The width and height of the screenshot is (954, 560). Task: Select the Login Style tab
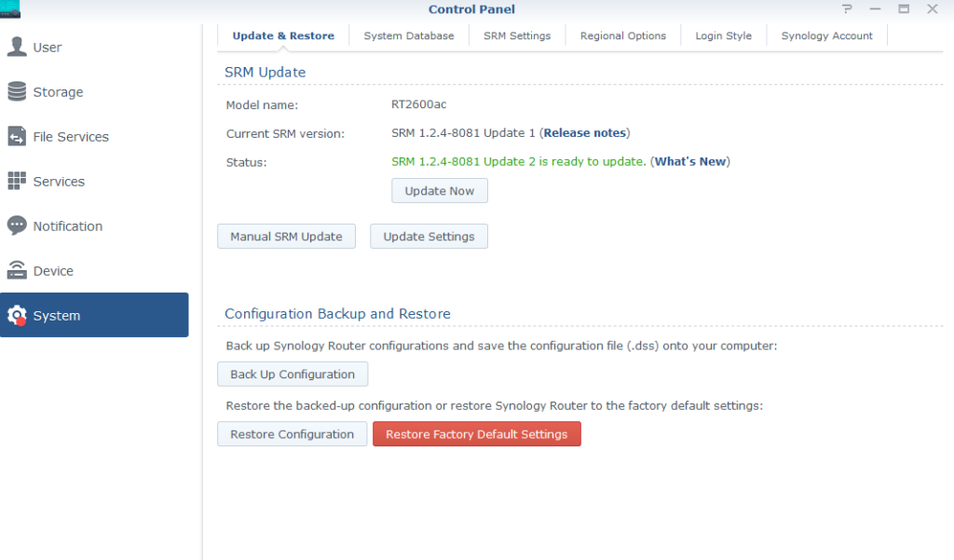click(724, 35)
